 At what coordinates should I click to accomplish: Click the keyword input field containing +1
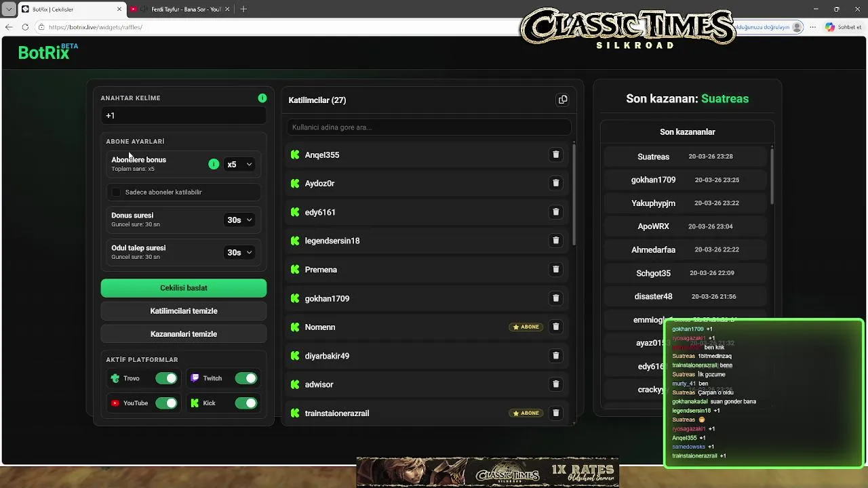coord(184,116)
